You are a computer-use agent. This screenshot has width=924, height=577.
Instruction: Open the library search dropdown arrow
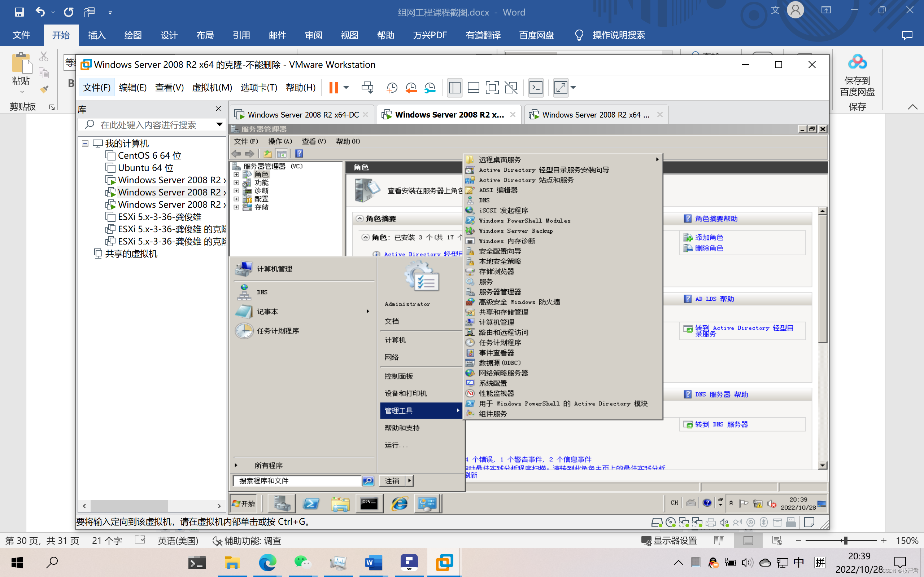click(x=219, y=124)
